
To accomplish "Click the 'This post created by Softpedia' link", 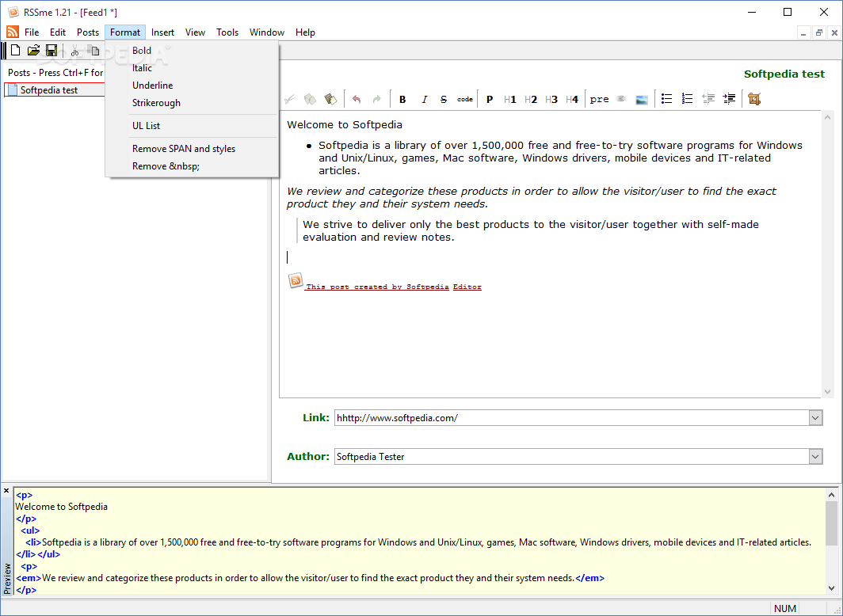I will pos(377,287).
